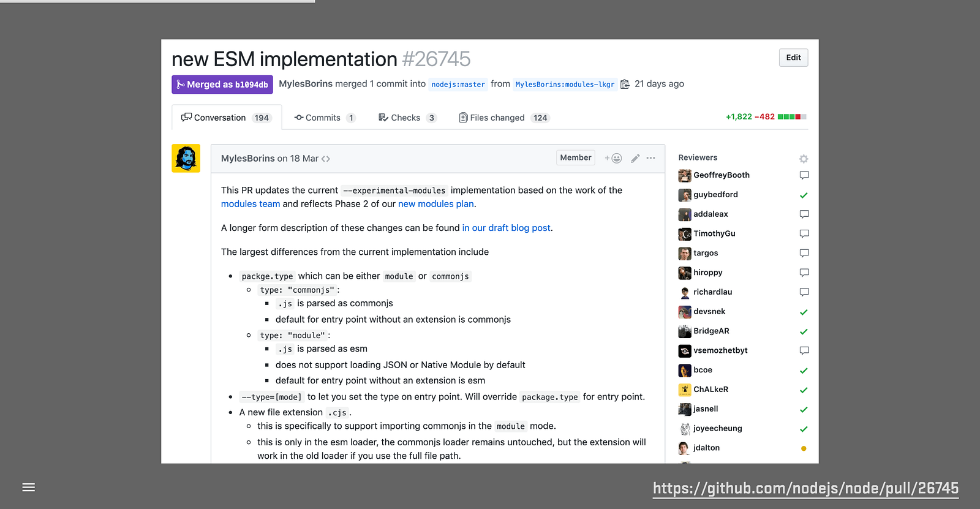Open jasnell's reviewer profile name
The image size is (980, 509).
(706, 409)
